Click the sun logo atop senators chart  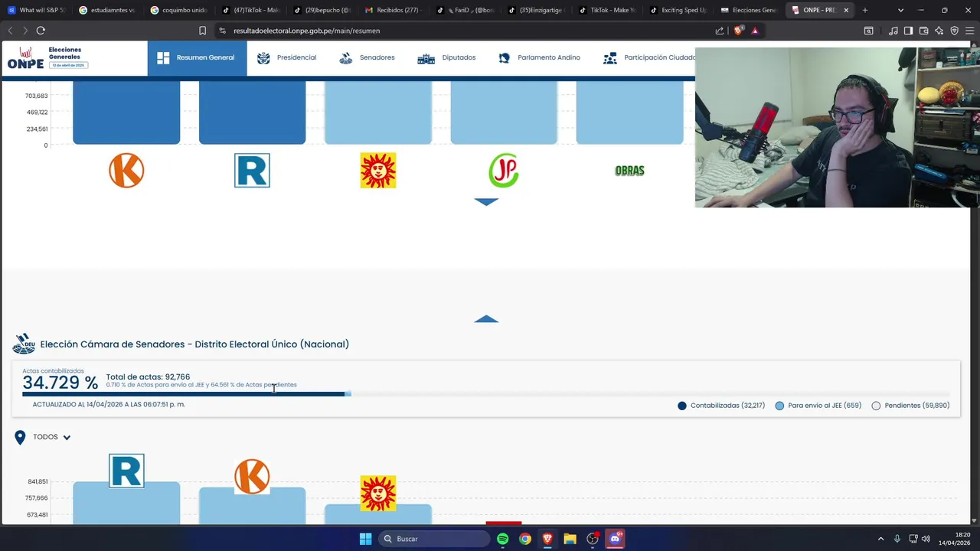coord(378,494)
